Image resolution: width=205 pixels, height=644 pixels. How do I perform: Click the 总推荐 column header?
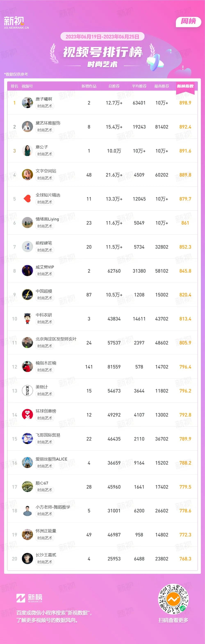pos(114,86)
